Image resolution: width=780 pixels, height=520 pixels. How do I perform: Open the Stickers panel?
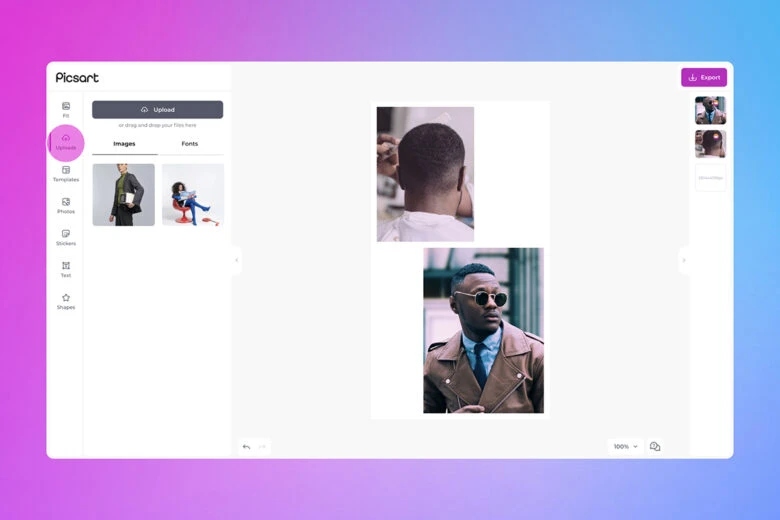66,237
